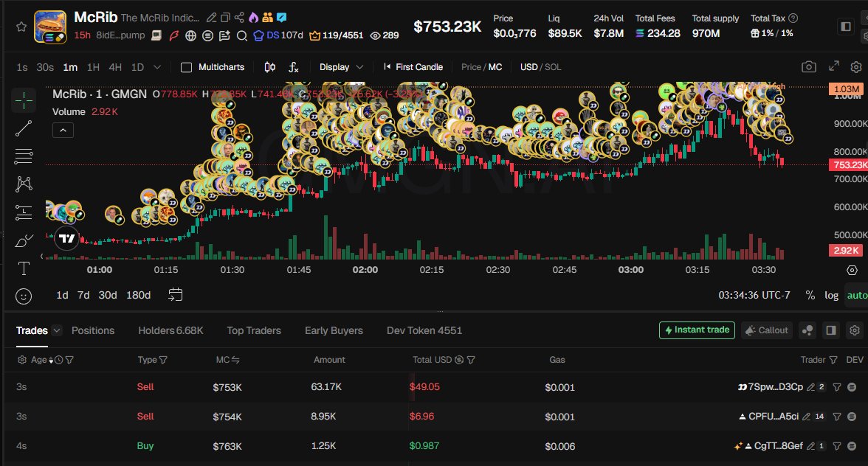The height and width of the screenshot is (466, 868).
Task: Click the TradingView logo on the chart
Action: point(67,238)
